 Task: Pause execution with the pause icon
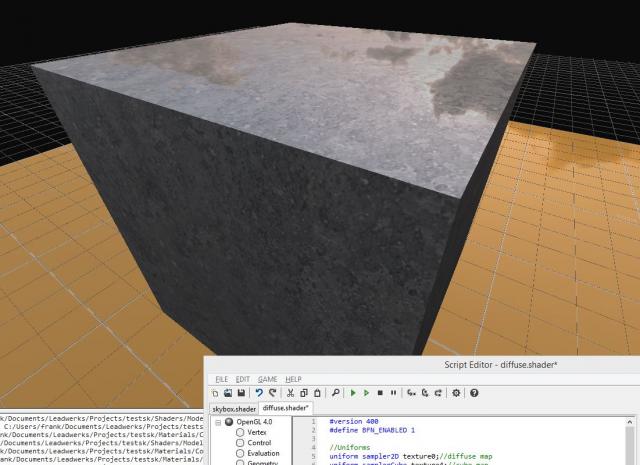[393, 393]
